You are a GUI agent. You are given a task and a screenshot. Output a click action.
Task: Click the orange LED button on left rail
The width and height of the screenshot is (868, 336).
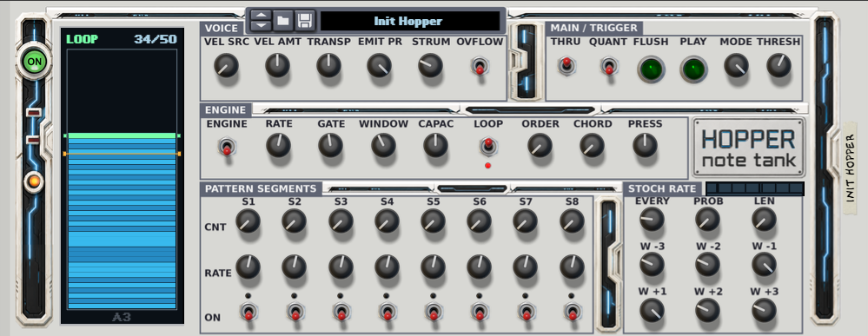(34, 181)
